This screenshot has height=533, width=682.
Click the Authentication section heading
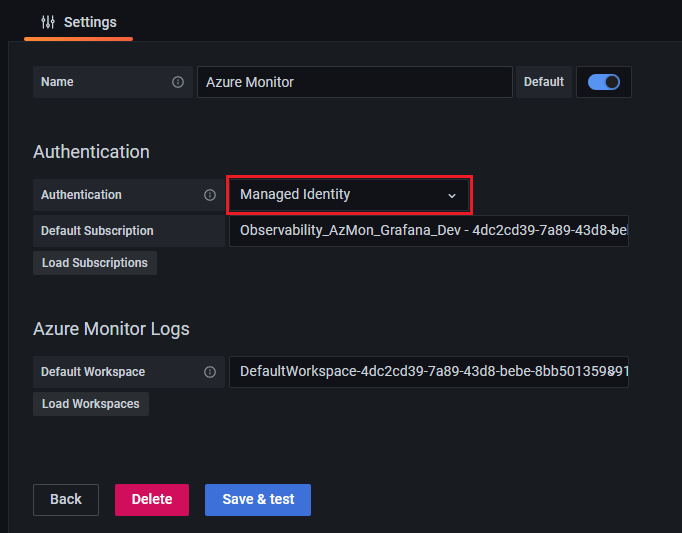[91, 152]
